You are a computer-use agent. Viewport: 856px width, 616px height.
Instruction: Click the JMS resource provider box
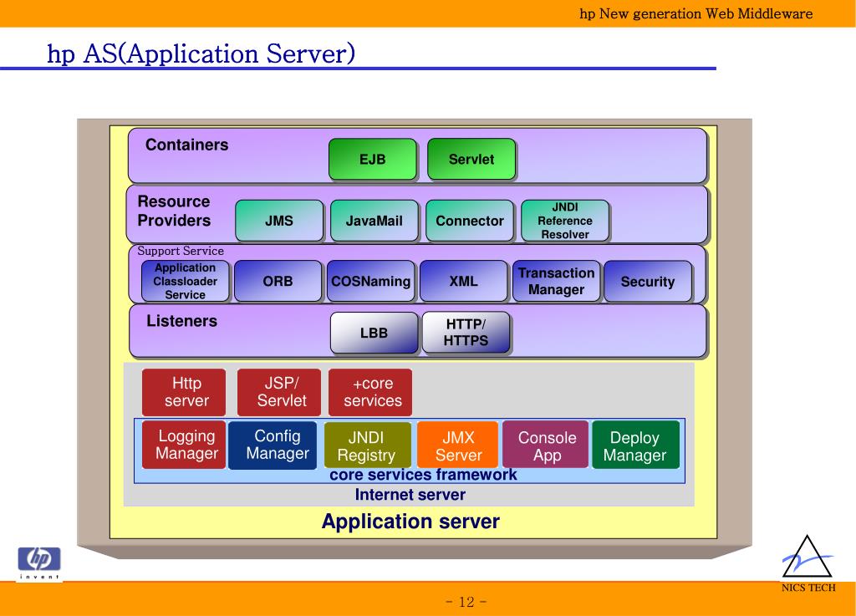click(x=279, y=221)
